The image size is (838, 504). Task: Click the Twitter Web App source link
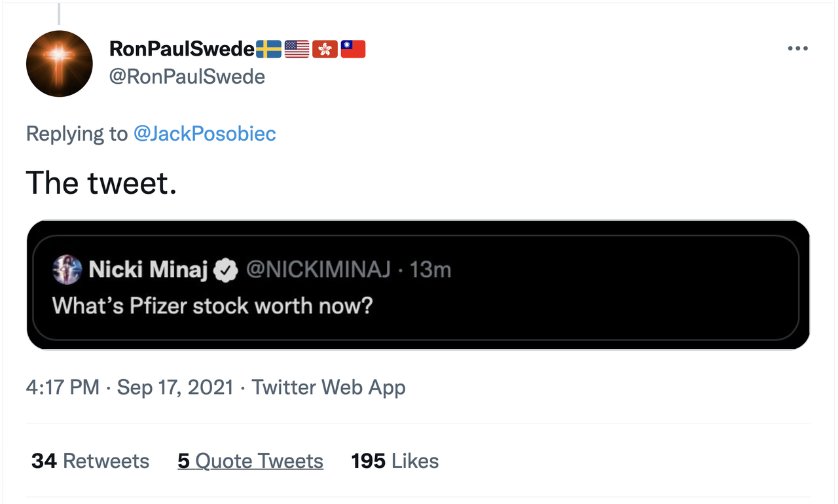coord(329,387)
